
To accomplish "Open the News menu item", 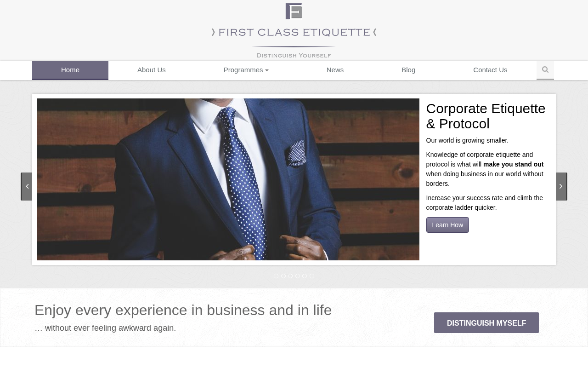I will coord(335,70).
